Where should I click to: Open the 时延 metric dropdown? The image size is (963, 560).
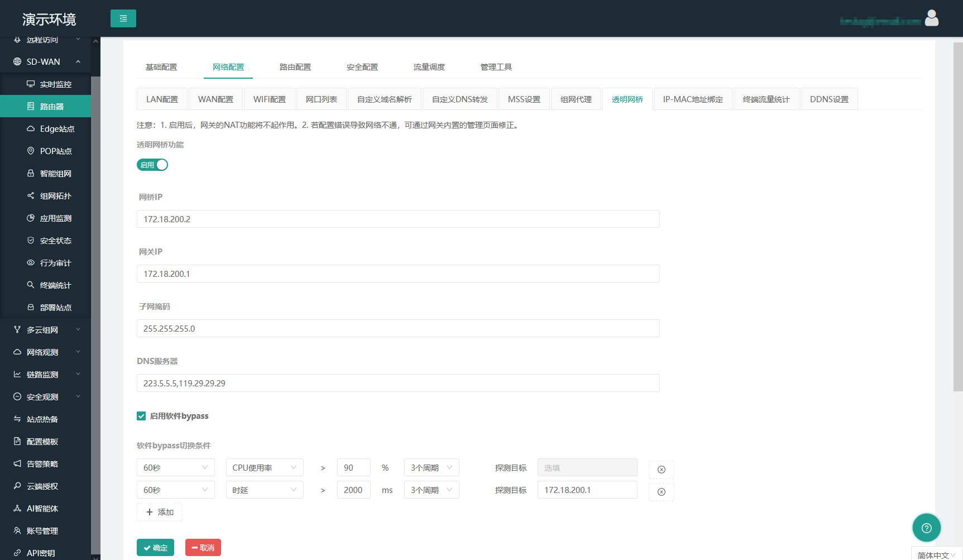(265, 490)
